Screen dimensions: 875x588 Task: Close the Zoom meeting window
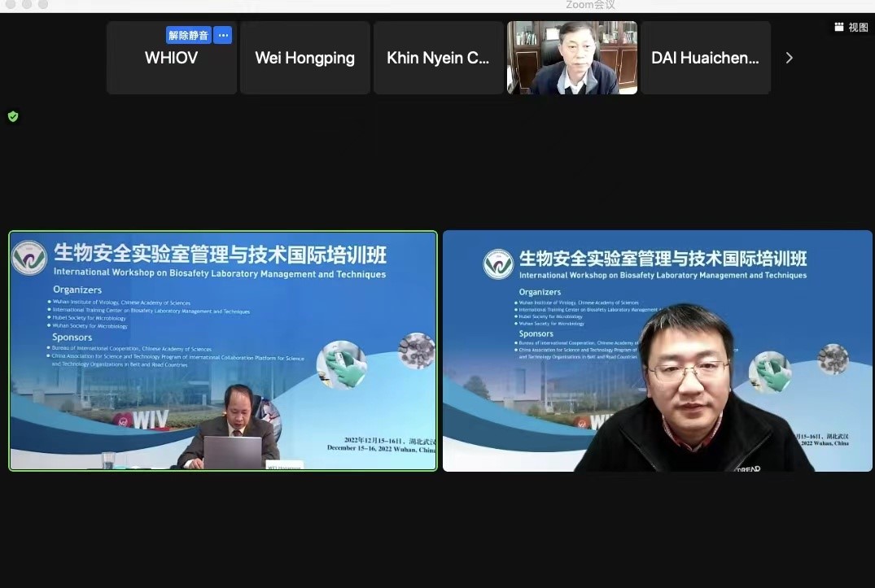click(11, 5)
